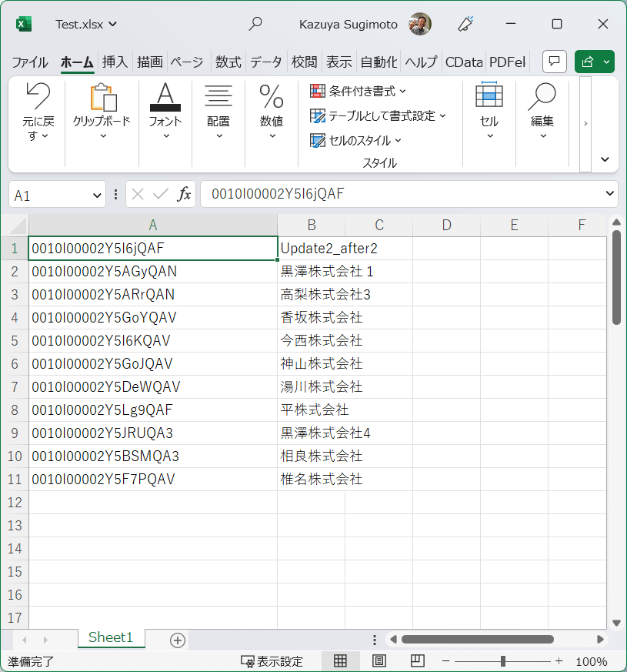Open cell styles dropdown
This screenshot has height=672, width=627.
pyautogui.click(x=398, y=141)
